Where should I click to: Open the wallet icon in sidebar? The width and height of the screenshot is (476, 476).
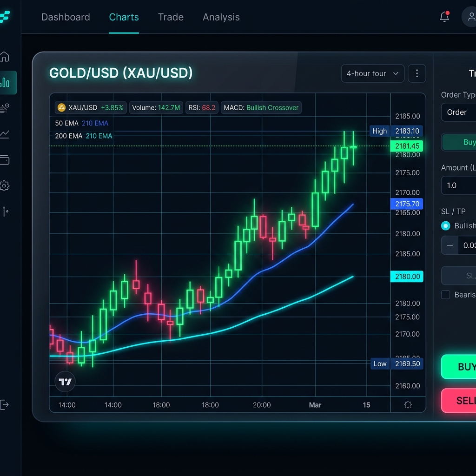4,160
